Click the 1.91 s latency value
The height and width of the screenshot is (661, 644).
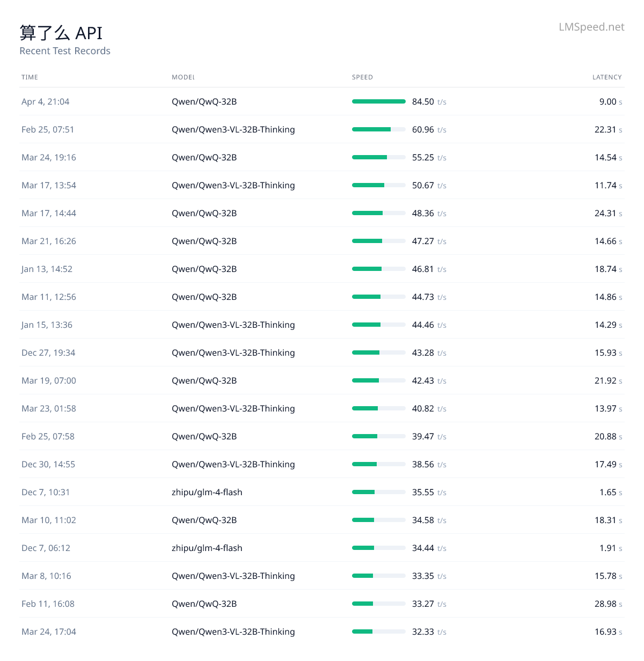pos(611,548)
